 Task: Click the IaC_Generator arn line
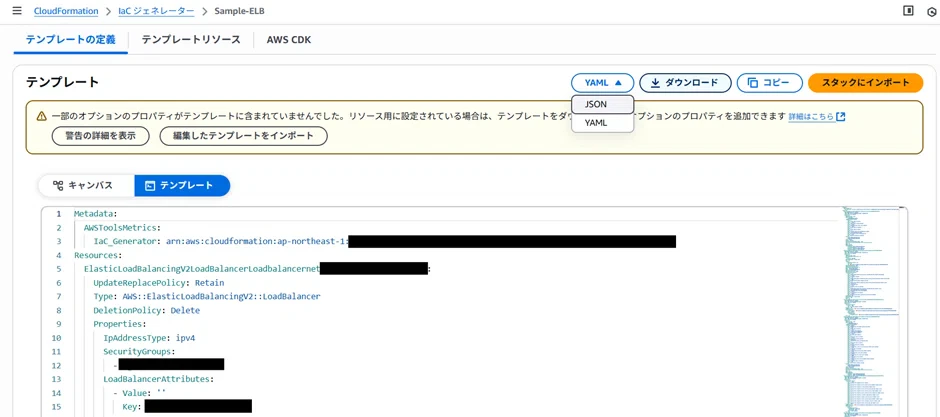(385, 241)
